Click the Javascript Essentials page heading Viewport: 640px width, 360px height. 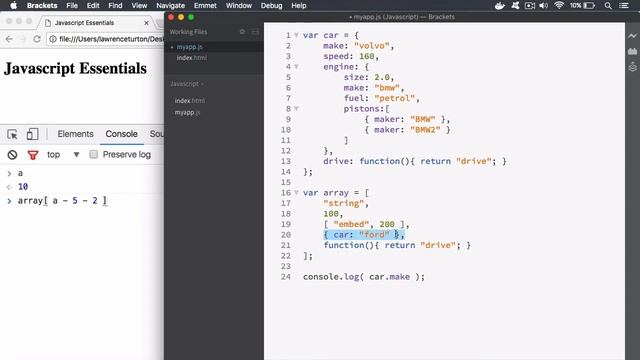pyautogui.click(x=75, y=68)
